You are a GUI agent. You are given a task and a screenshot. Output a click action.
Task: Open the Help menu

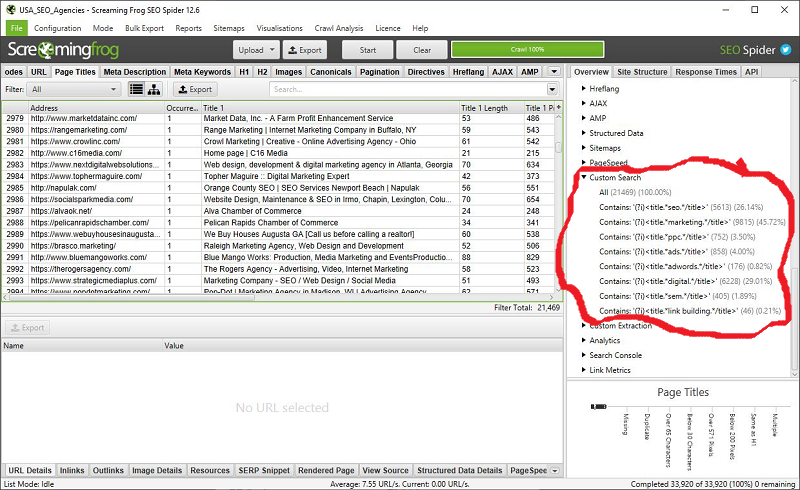pos(420,28)
